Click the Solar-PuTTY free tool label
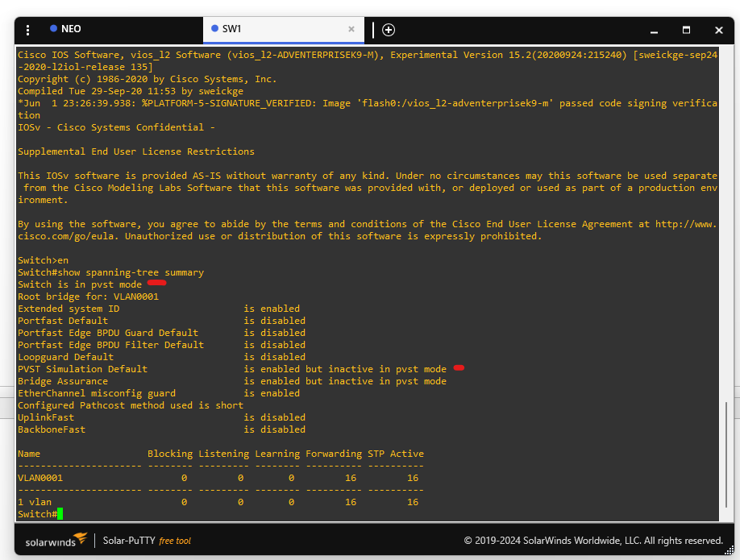740x560 pixels. tap(147, 541)
